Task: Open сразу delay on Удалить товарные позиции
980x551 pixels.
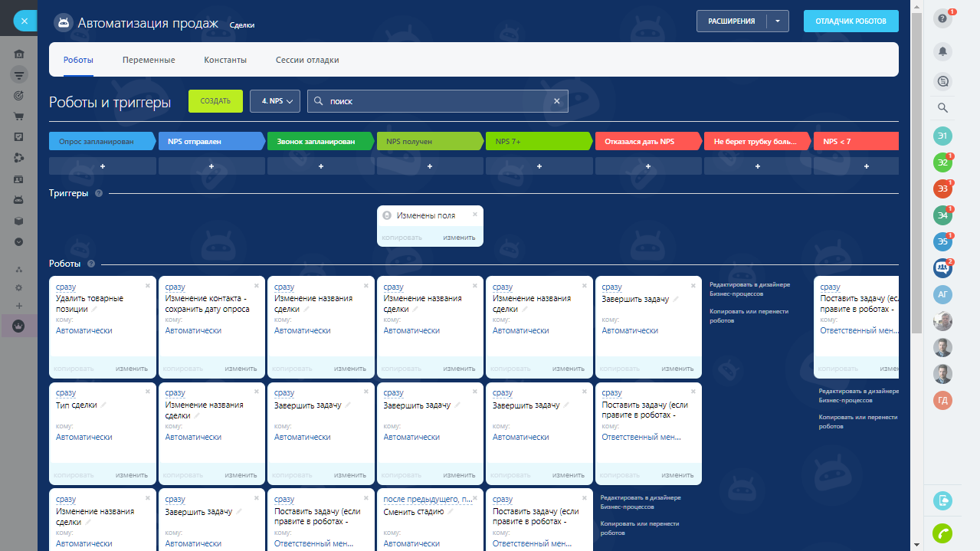Action: (x=66, y=287)
